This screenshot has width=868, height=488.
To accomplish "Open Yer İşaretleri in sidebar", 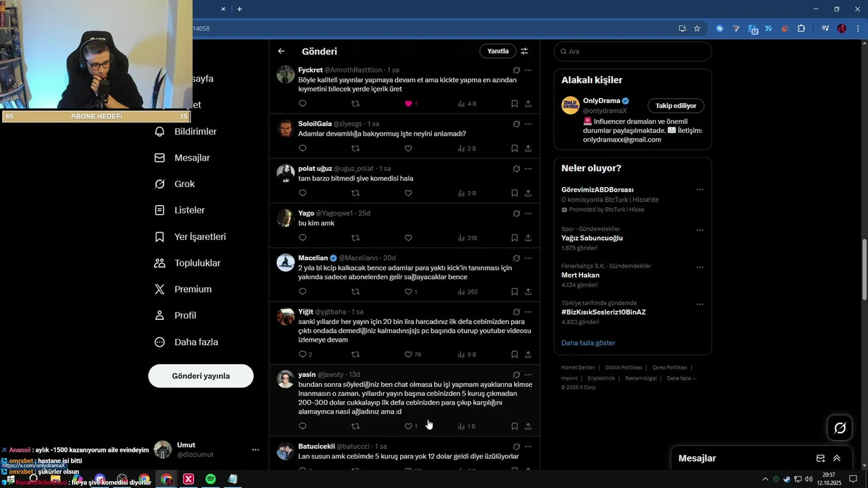I will (191, 237).
